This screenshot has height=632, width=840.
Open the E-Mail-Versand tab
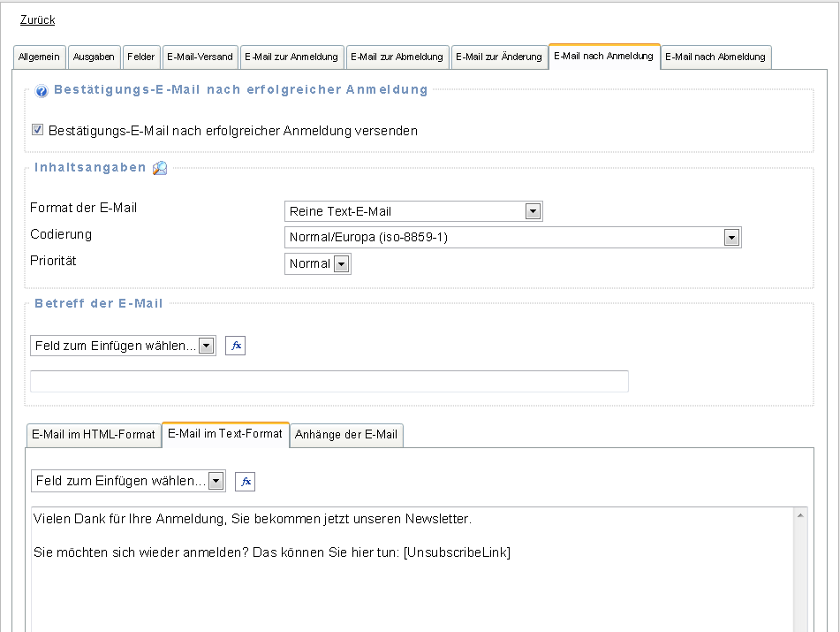click(199, 57)
